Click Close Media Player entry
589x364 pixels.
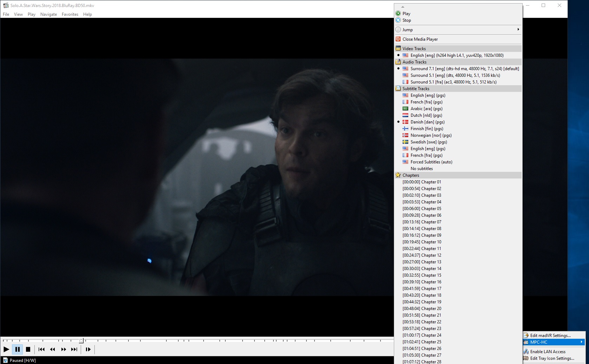(458, 39)
